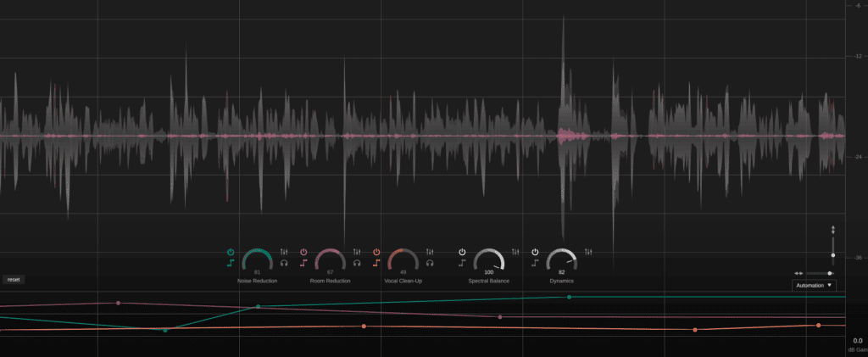Solo-listen Room Reduction with headphones icon

357,263
